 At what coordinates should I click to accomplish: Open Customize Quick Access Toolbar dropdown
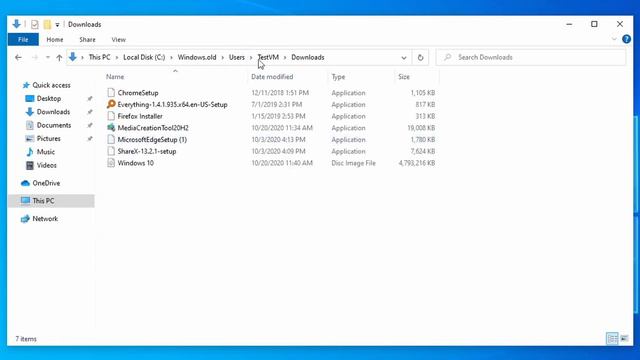[x=57, y=25]
